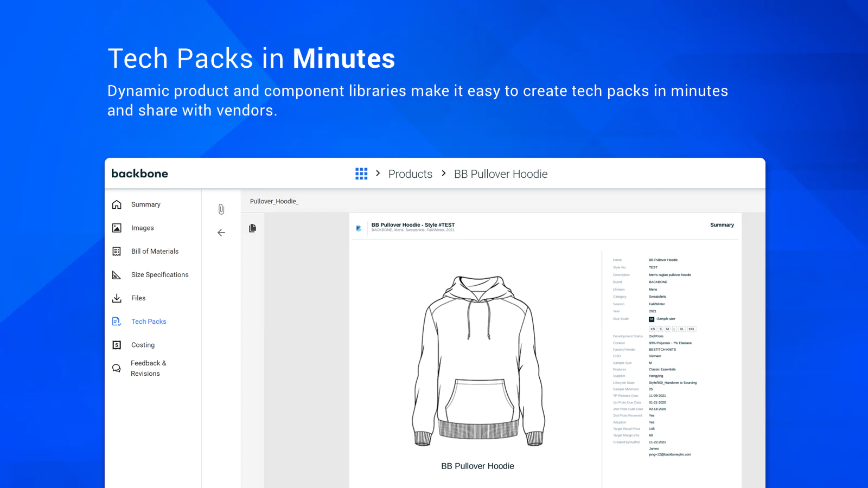Select the Size Specifications ruler icon
The width and height of the screenshot is (868, 488).
[x=117, y=275]
